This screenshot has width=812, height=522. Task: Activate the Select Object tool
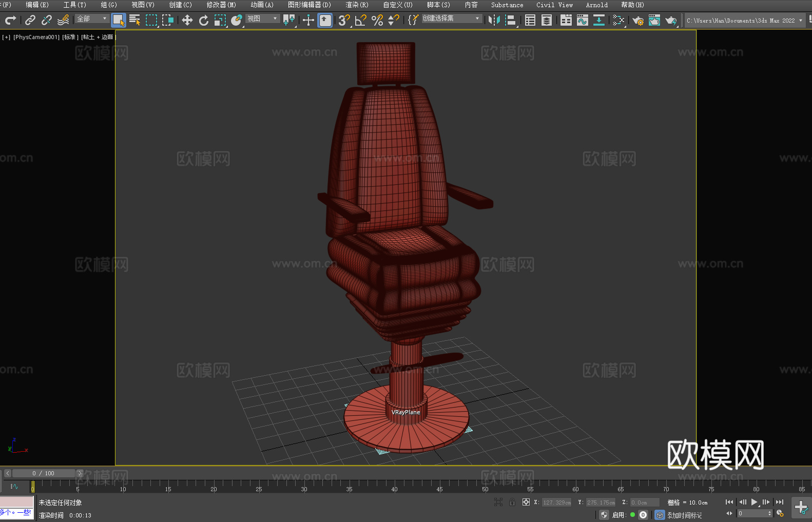[119, 20]
